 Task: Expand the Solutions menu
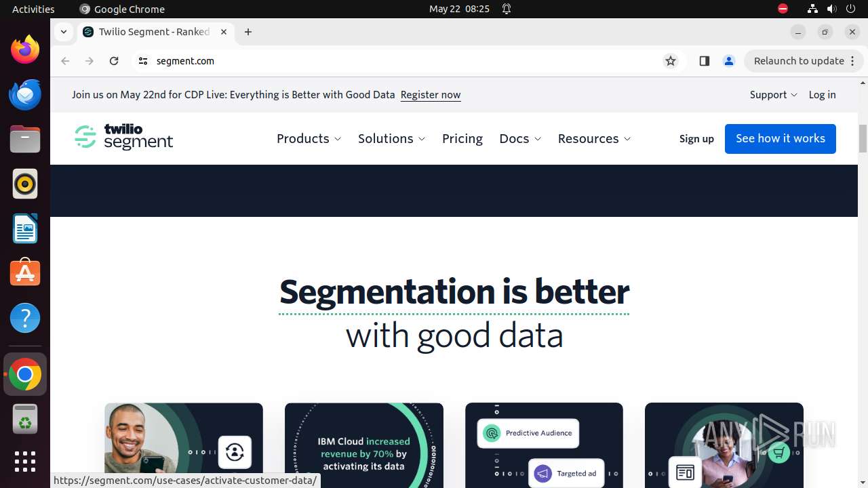click(392, 138)
